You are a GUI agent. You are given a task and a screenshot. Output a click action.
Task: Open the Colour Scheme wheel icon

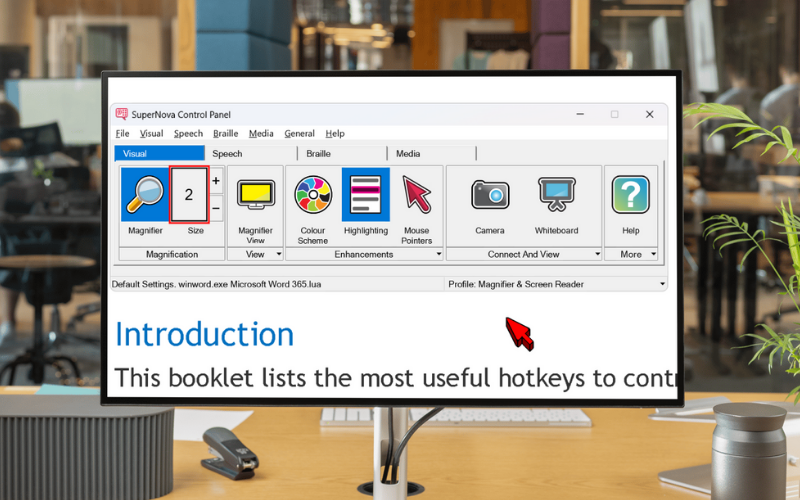pos(313,194)
